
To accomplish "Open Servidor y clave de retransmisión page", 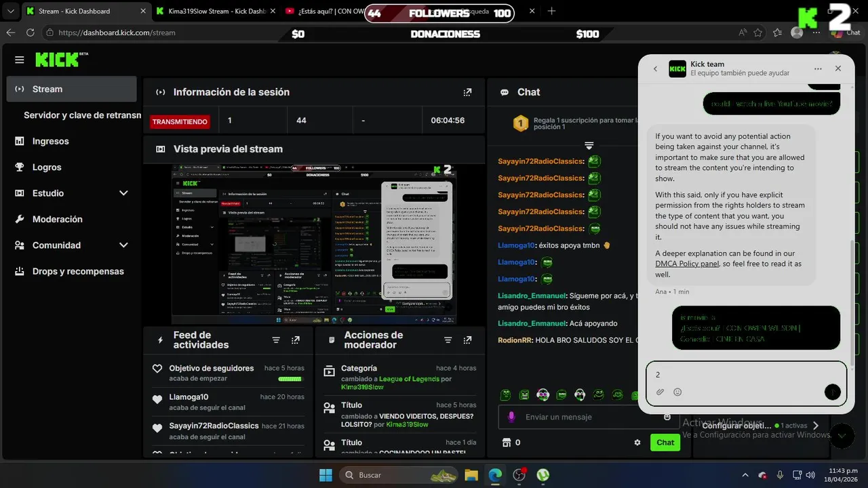I will 82,115.
